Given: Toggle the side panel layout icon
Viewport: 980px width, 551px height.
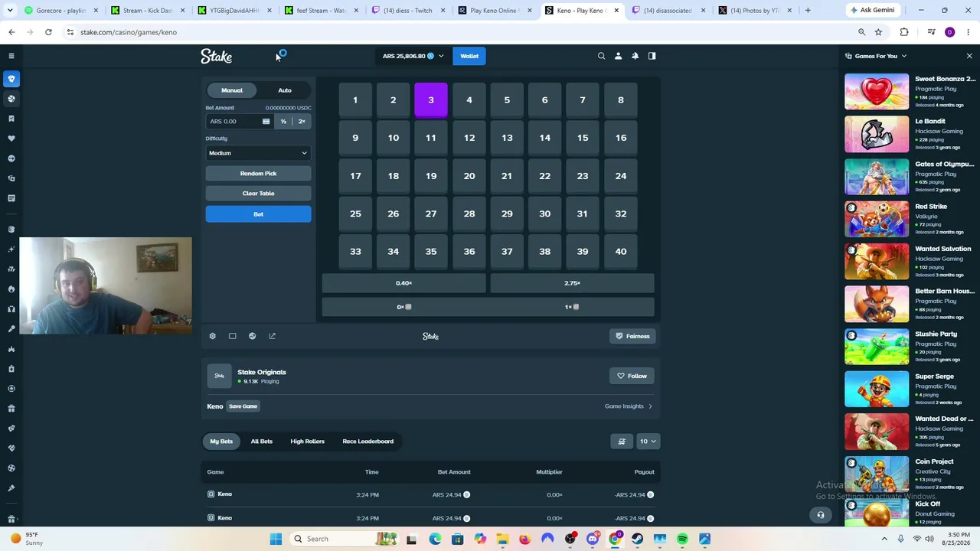Looking at the screenshot, I should click(x=652, y=56).
